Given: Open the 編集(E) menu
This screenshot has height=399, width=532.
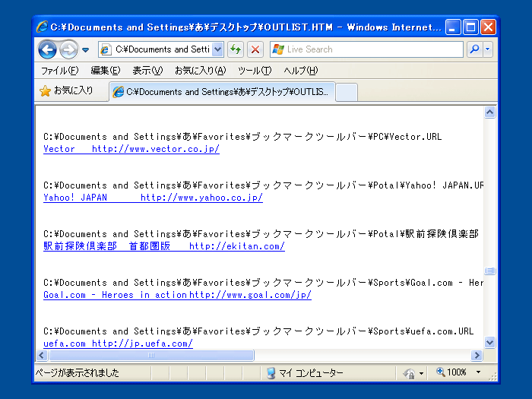Looking at the screenshot, I should coord(106,71).
